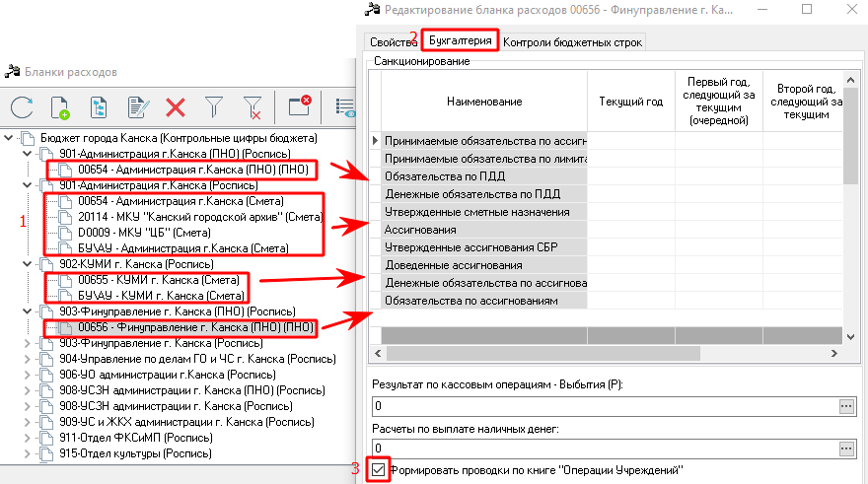This screenshot has width=868, height=484.
Task: Expand 906-УО администрации г.Канска node
Action: [x=28, y=375]
